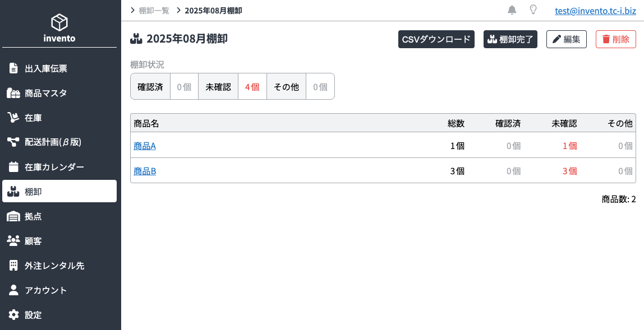Expand chevron before 棚卸一覧 breadcrumb
644x330 pixels.
[x=132, y=10]
